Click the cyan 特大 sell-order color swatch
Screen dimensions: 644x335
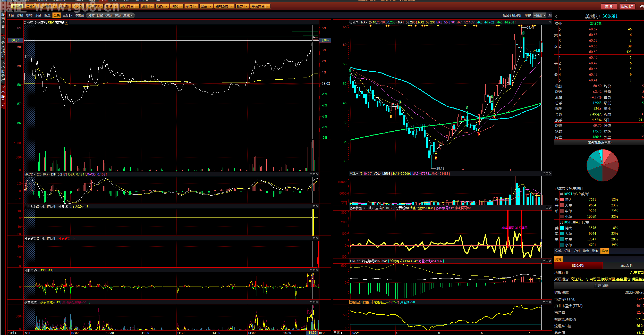(562, 228)
